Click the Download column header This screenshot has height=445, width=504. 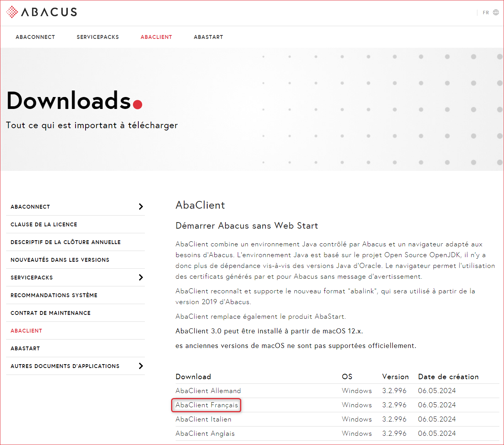pyautogui.click(x=193, y=377)
